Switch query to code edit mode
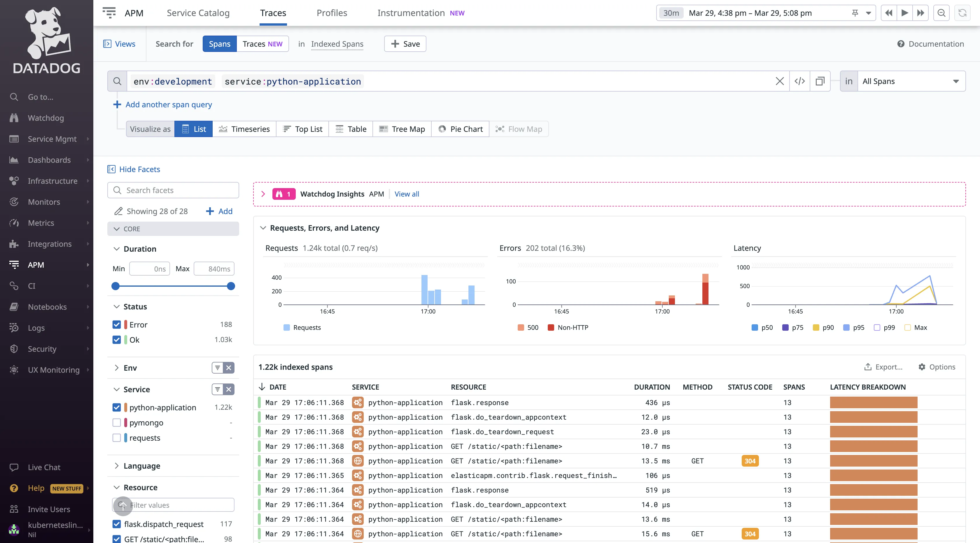Viewport: 980px width, 543px height. (x=800, y=81)
